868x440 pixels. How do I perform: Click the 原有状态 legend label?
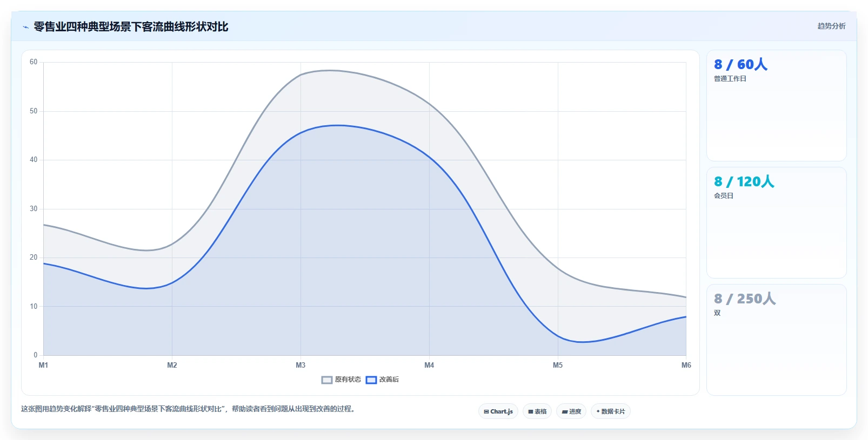[348, 380]
